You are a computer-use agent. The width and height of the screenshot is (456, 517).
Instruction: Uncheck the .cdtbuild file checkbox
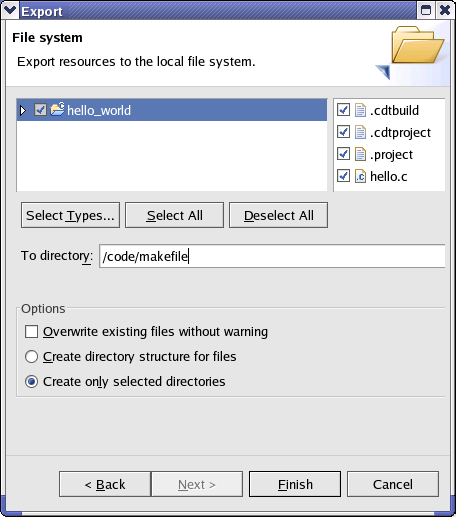pos(343,110)
